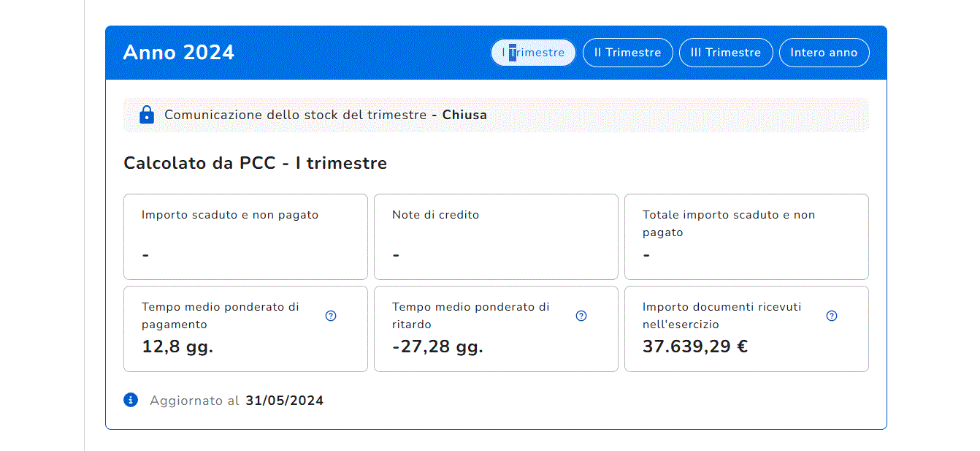Click the Note di credito card
The height and width of the screenshot is (451, 980).
496,236
